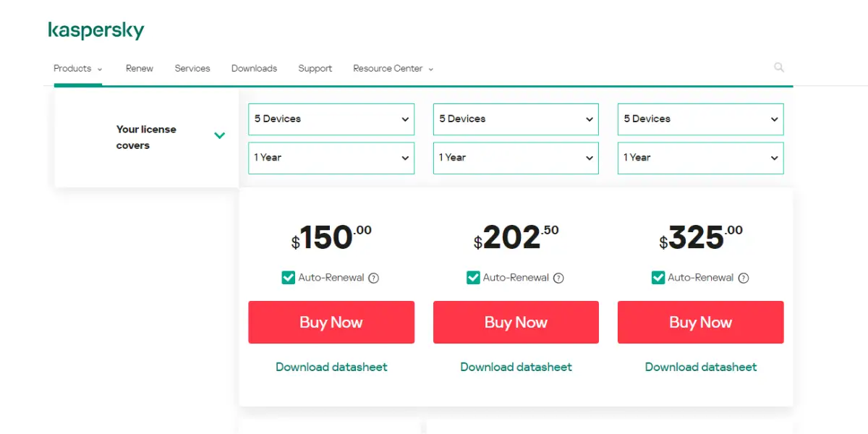Viewport: 868px width, 434px height.
Task: Click help icon beside $150.00 Auto-Renewal
Action: (x=374, y=278)
